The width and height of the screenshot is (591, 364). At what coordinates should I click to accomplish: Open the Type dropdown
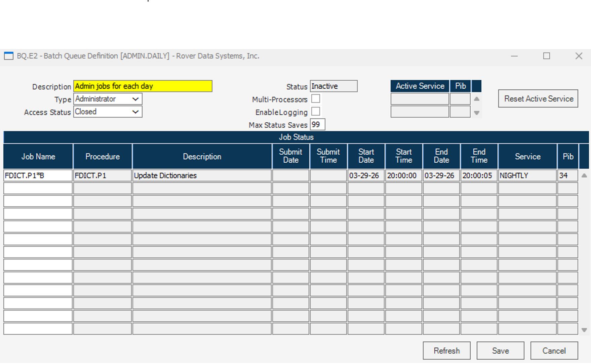point(135,99)
